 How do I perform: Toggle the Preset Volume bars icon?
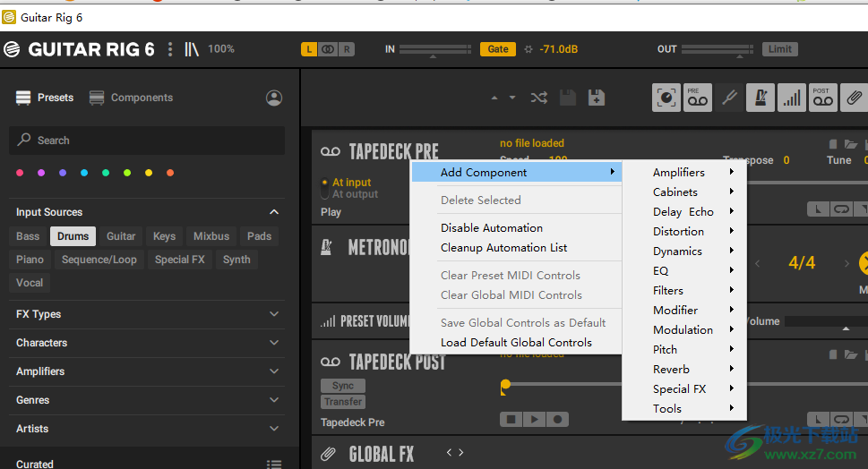(x=791, y=98)
